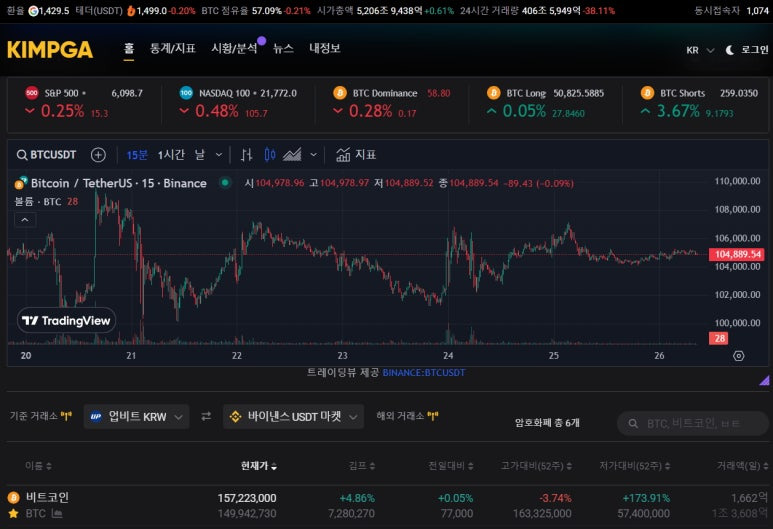Click the green market status dot
773x529 pixels.
225,183
